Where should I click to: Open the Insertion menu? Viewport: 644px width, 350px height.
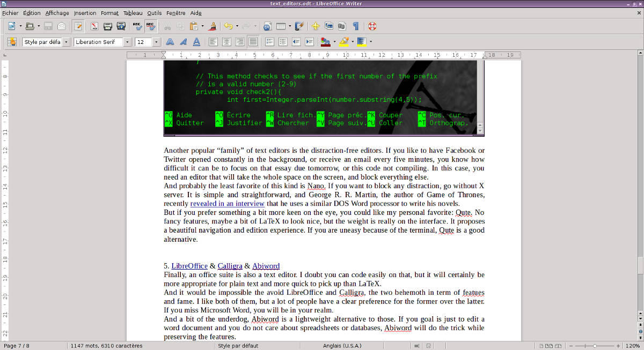[85, 13]
